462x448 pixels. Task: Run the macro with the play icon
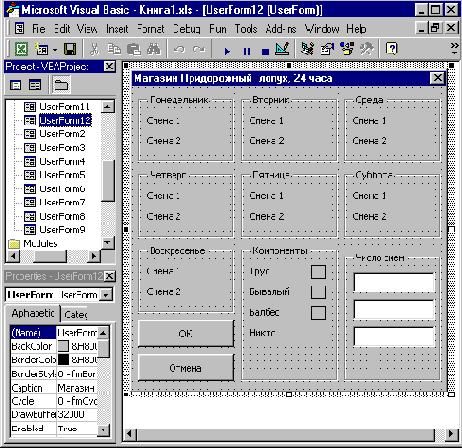pyautogui.click(x=227, y=51)
